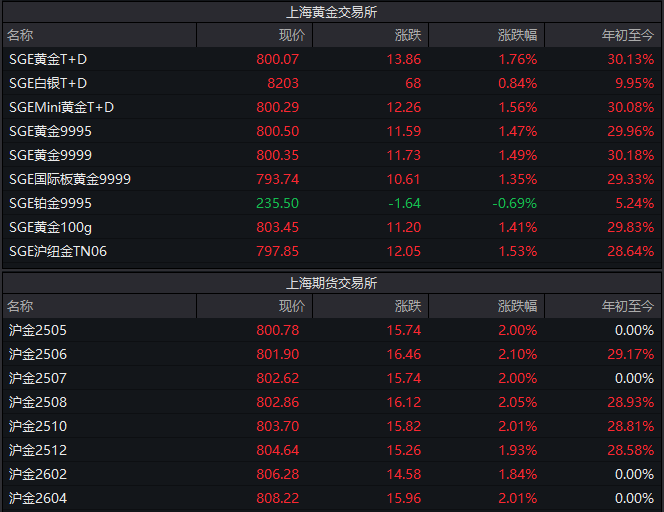Select the 沪金2505 futures contract

38,330
